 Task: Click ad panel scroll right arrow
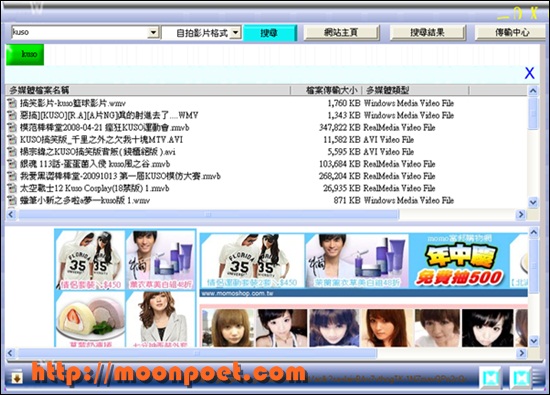pos(522,353)
